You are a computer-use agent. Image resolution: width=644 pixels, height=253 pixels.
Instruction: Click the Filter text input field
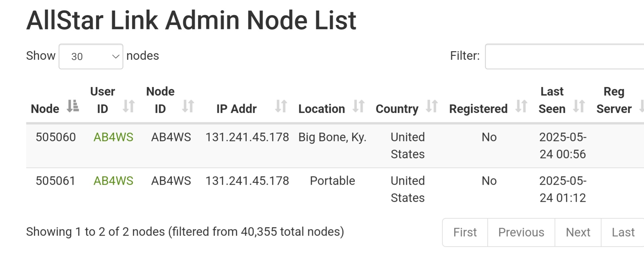point(565,57)
